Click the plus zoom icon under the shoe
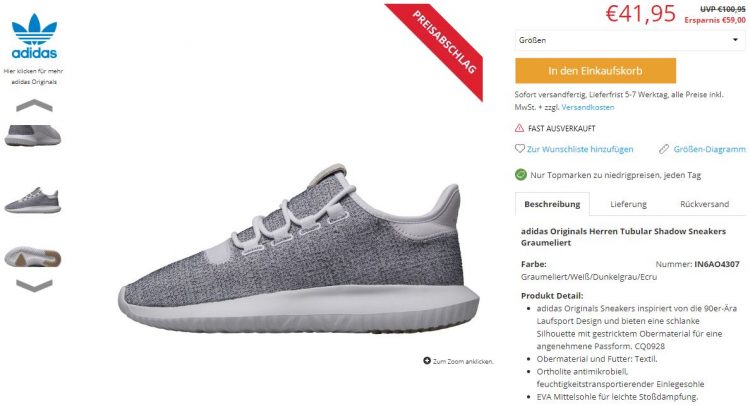Screen dimensions: 750x406 click(427, 361)
